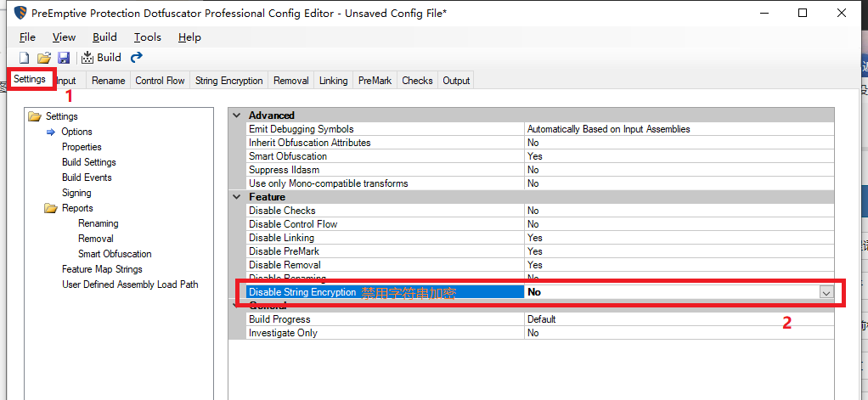The height and width of the screenshot is (400, 868).
Task: Select the Reports tree node
Action: point(77,208)
